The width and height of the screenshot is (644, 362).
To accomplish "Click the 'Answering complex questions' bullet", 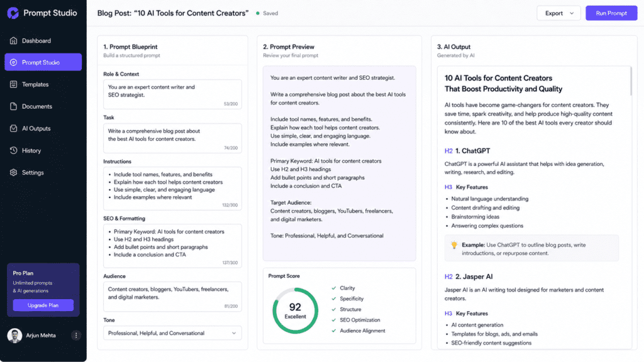I will 487,226.
